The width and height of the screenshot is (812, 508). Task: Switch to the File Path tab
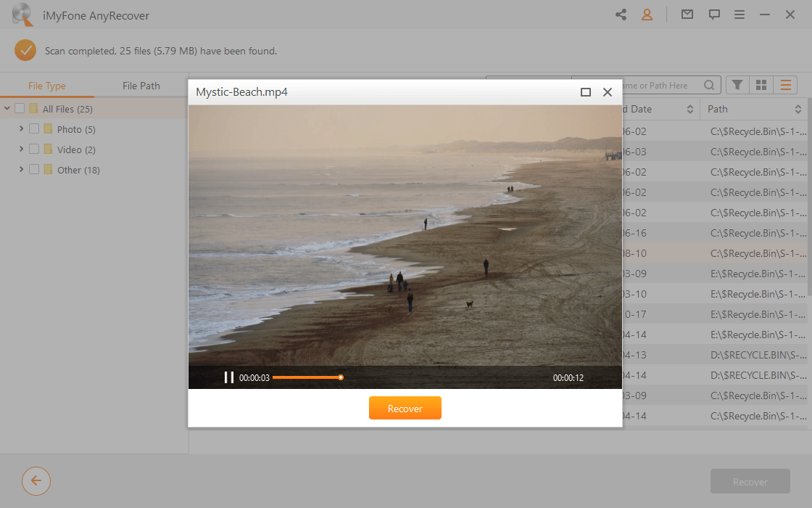141,85
